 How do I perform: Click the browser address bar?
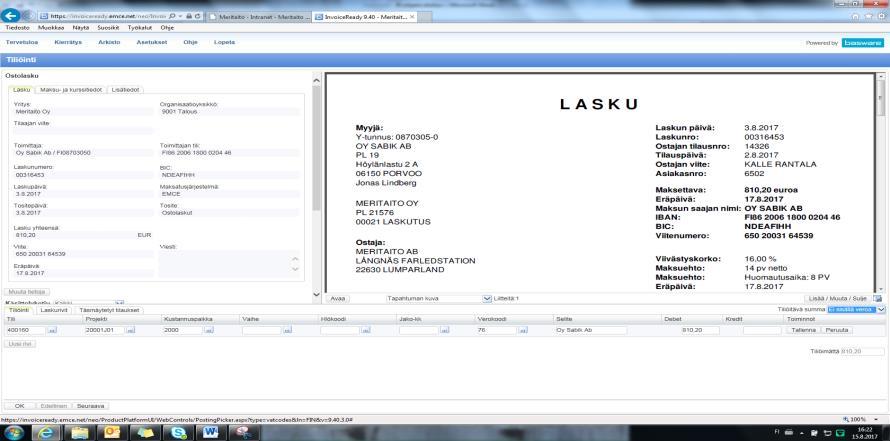[x=109, y=16]
